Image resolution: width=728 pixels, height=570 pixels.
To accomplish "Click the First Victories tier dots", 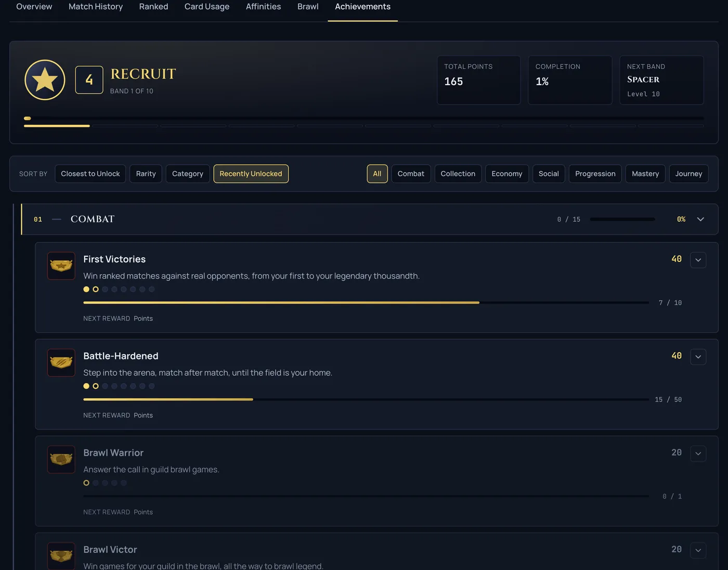I will coord(119,289).
